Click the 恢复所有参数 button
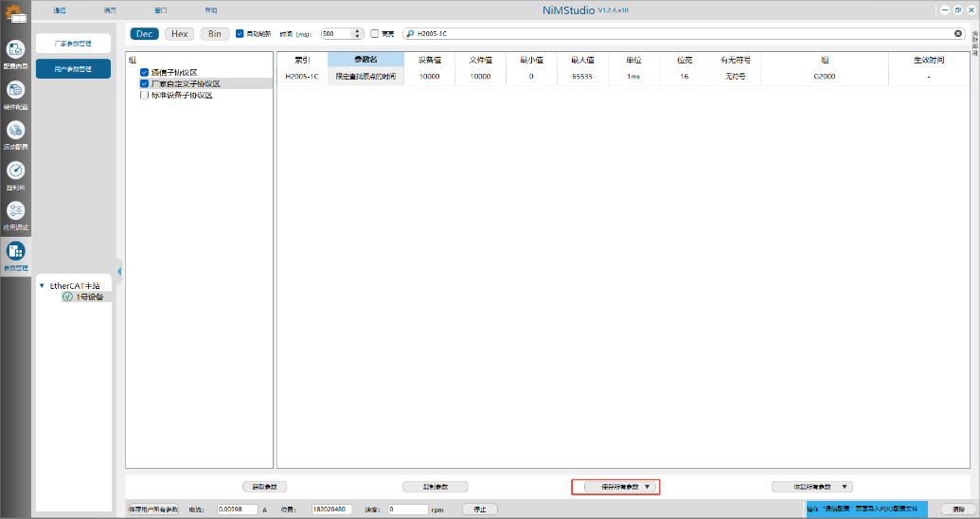The width and height of the screenshot is (980, 519). pos(811,487)
